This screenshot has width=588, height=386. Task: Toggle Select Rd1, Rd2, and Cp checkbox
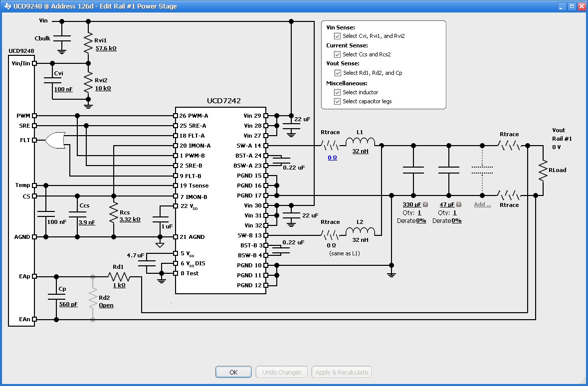pos(338,73)
